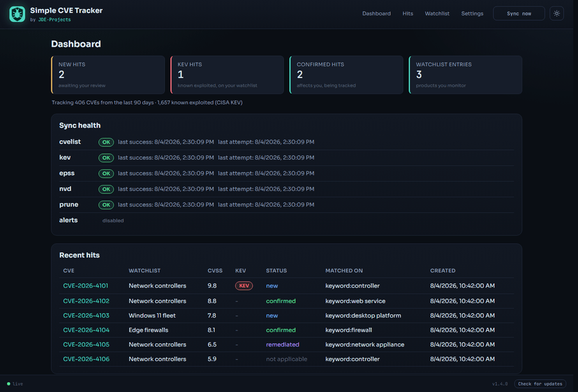The image size is (578, 392).
Task: Click the 9.8 CVSS score
Action: pos(212,285)
